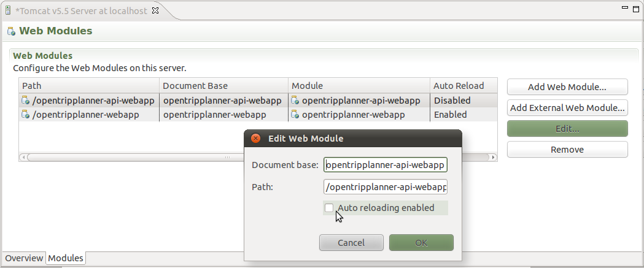This screenshot has height=268, width=644.
Task: Click the /opentripplanner-api-webapp path row icon
Action: pos(25,101)
